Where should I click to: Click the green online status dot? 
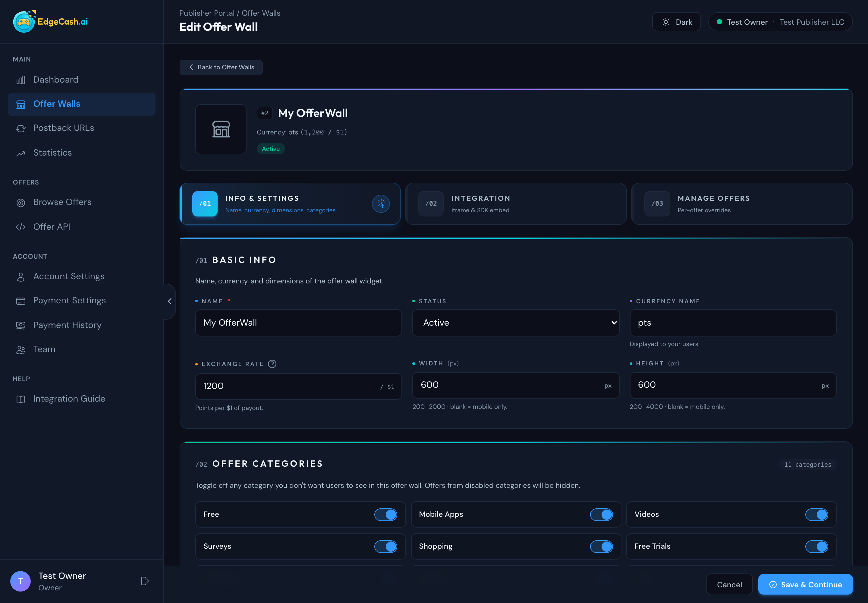point(719,22)
